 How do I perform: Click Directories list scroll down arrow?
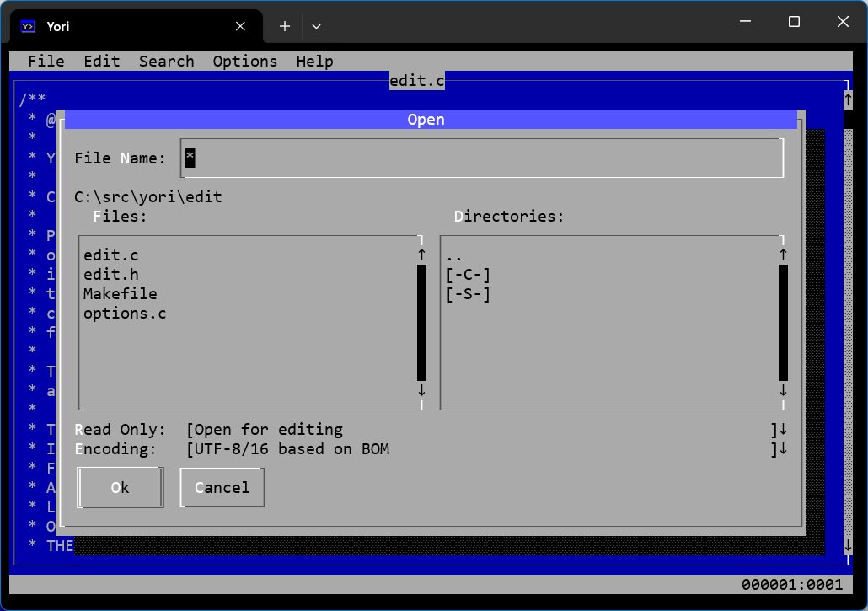coord(783,390)
